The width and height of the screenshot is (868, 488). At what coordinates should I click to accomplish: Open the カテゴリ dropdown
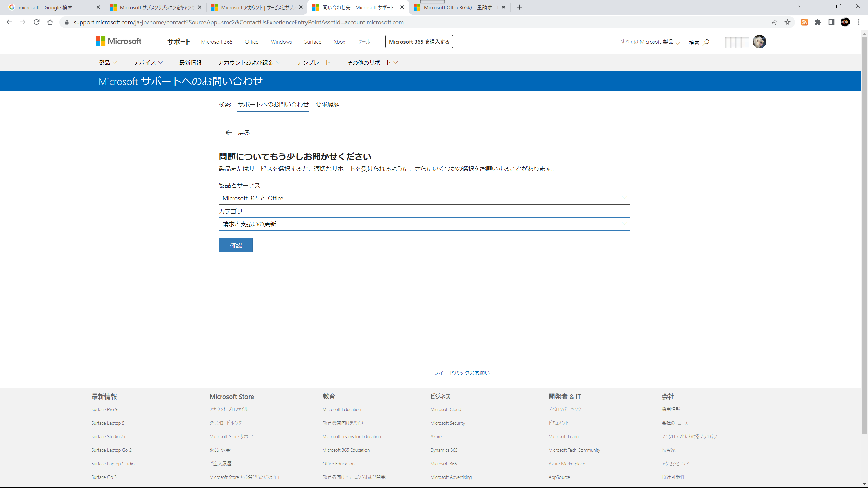[424, 224]
